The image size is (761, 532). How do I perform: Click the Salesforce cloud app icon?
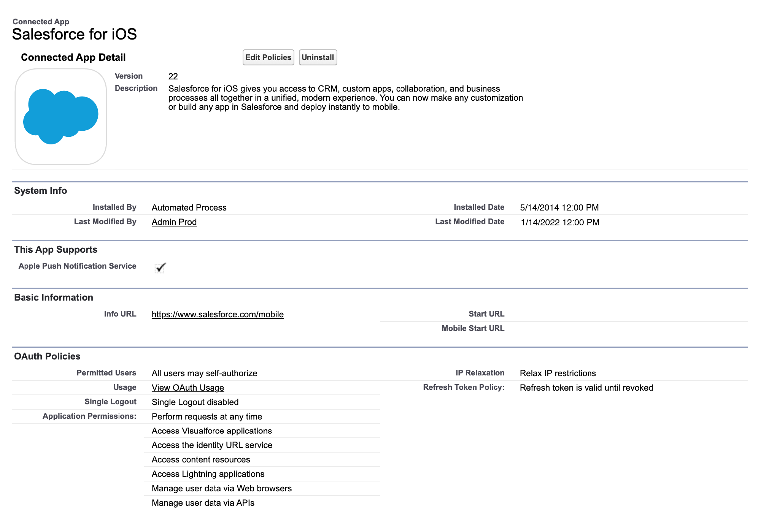coord(61,117)
